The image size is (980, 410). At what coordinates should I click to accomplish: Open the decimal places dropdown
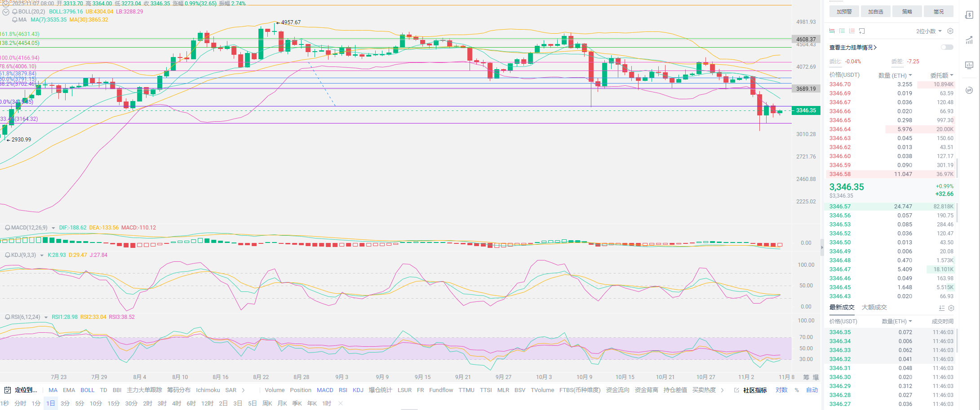(x=928, y=31)
